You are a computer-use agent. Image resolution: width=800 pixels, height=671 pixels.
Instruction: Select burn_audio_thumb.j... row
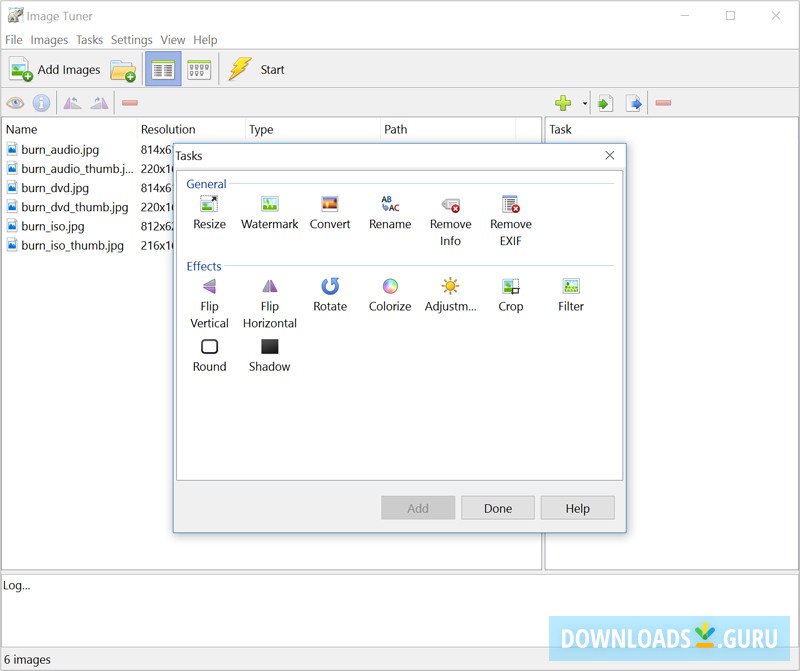pos(77,169)
